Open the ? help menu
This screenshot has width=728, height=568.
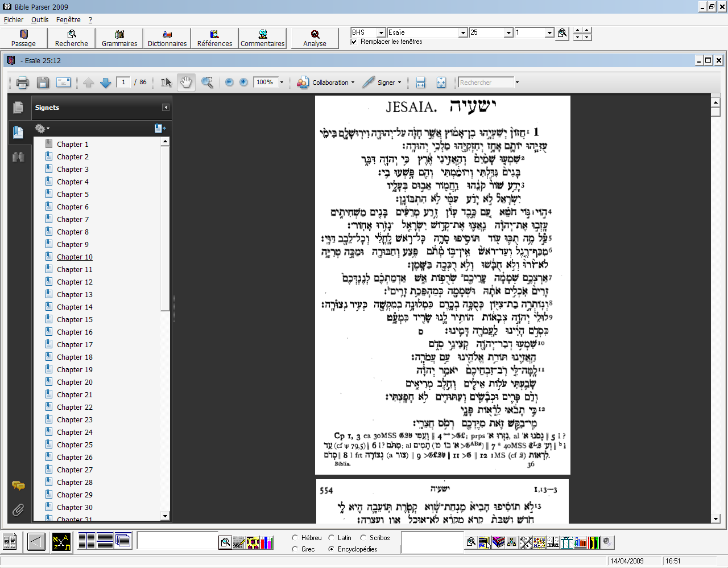click(90, 20)
